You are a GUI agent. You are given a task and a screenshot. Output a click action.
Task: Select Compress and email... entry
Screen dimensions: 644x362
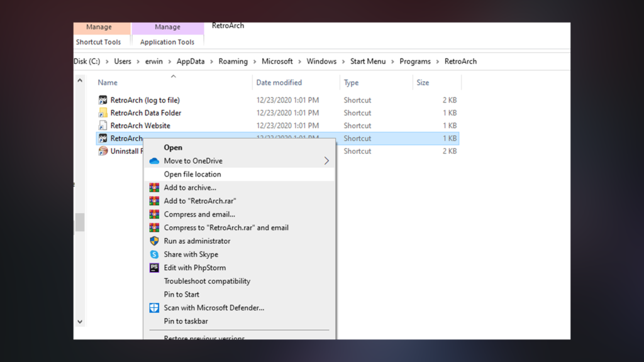[x=240, y=214]
